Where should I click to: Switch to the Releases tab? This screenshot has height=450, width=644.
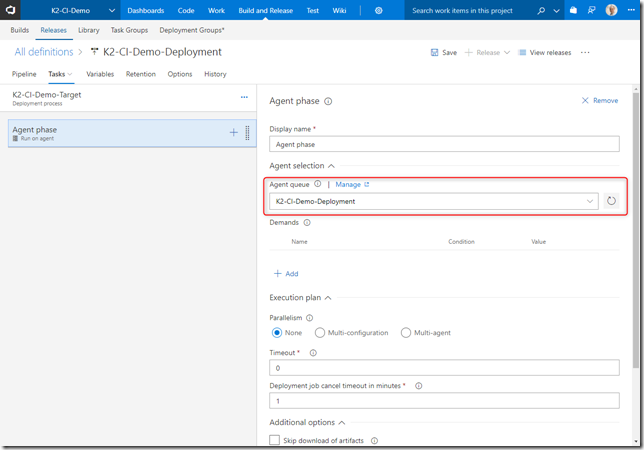[53, 30]
